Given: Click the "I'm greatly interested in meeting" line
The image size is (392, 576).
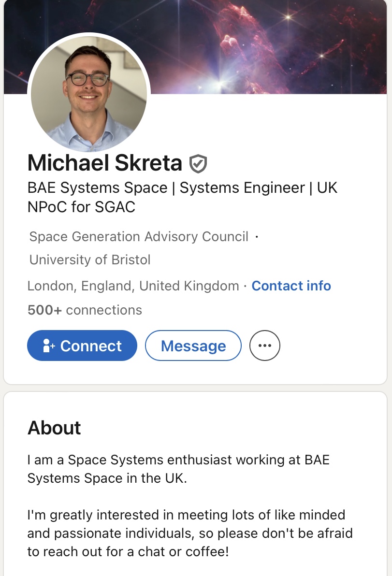Looking at the screenshot, I should click(186, 515).
